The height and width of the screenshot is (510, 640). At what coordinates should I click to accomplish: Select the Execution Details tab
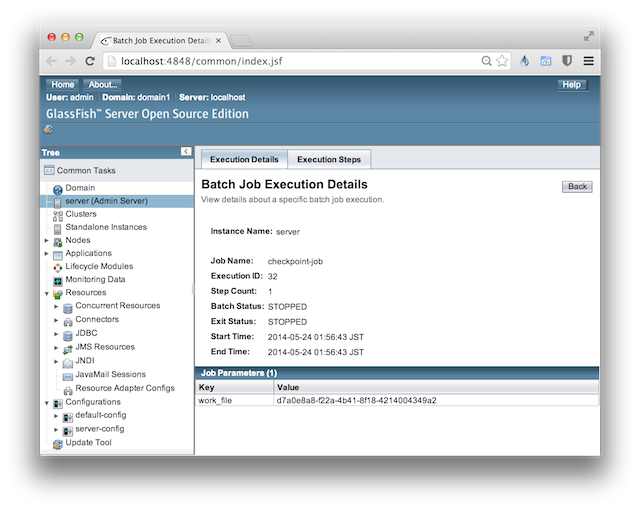tap(244, 160)
